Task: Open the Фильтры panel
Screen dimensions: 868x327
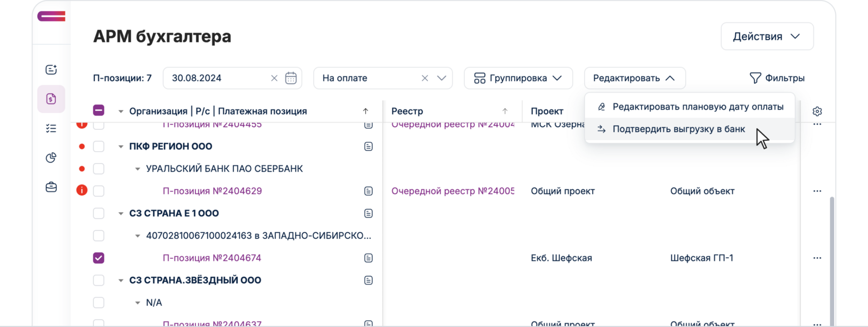Action: [777, 78]
